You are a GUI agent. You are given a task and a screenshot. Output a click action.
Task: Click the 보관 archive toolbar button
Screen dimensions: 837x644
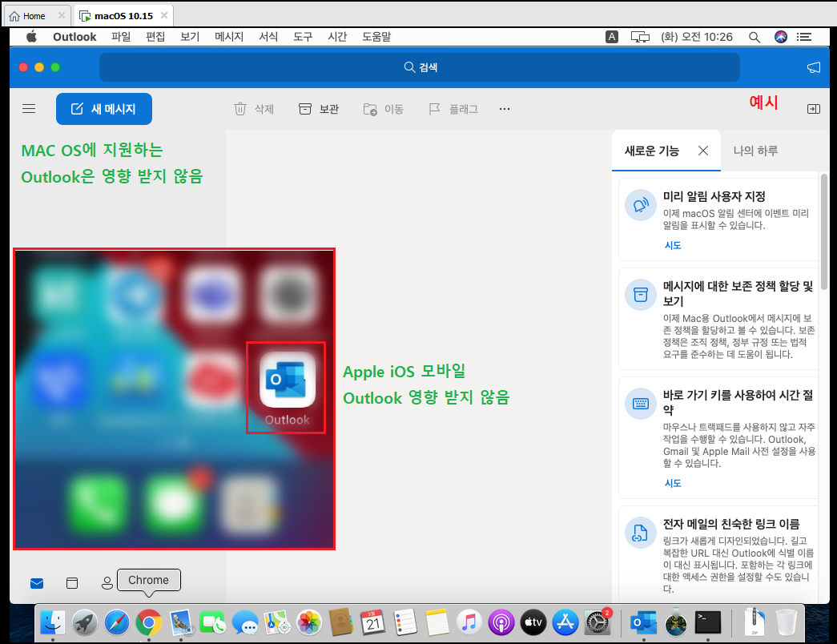click(x=319, y=109)
